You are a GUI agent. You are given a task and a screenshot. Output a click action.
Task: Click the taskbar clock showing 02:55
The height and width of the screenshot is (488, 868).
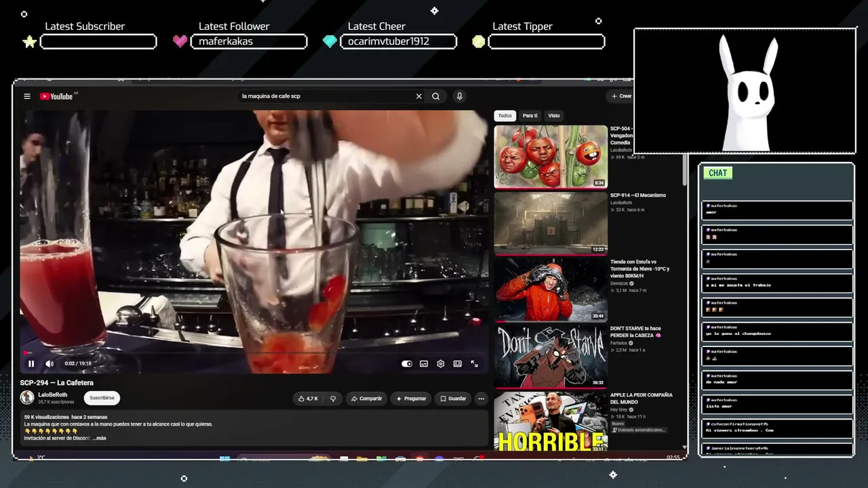click(673, 457)
